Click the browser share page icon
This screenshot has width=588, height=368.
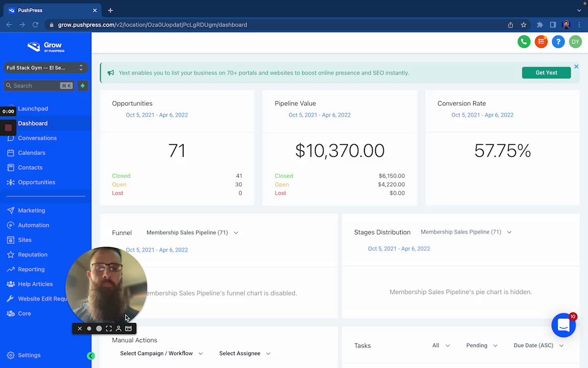pyautogui.click(x=510, y=25)
